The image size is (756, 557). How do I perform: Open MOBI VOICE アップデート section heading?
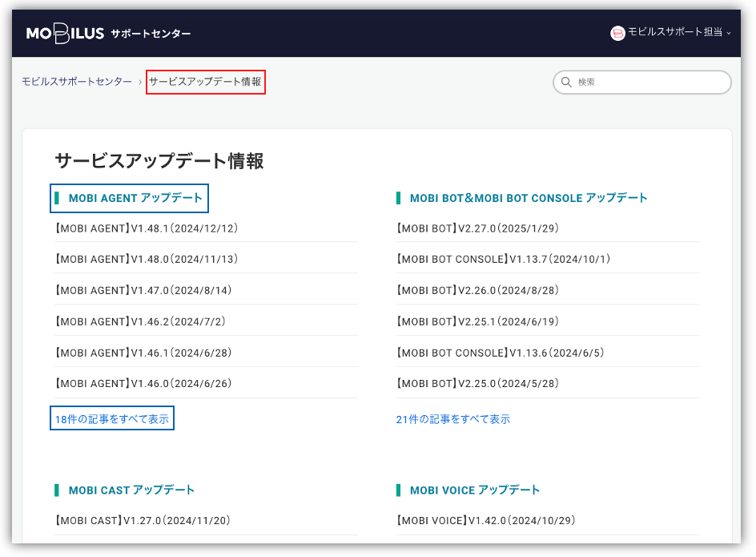coord(475,490)
